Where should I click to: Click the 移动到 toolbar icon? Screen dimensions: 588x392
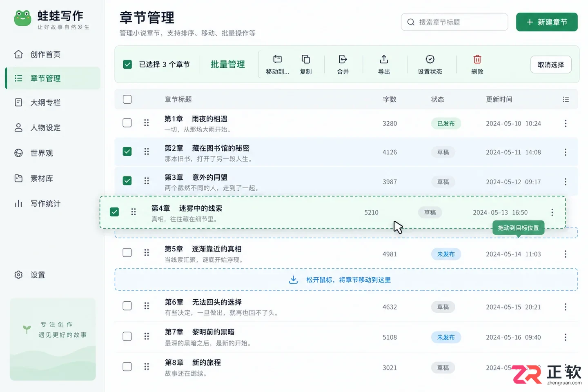pos(277,59)
